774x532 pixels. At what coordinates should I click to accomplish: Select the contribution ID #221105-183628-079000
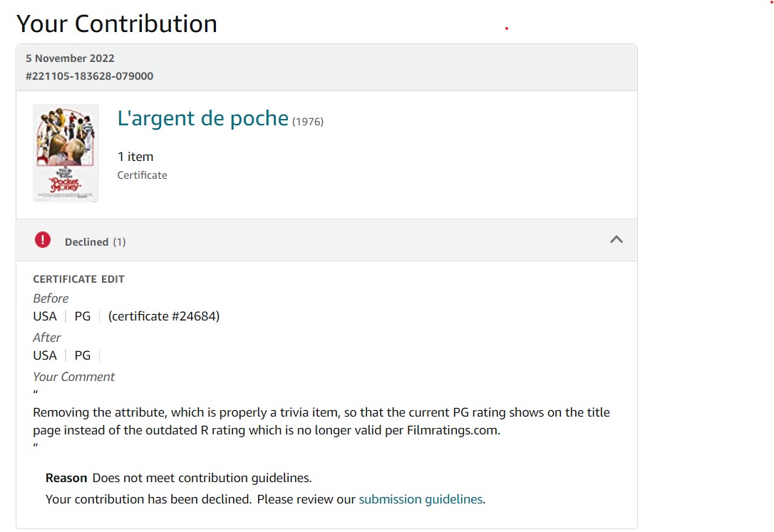tap(88, 76)
